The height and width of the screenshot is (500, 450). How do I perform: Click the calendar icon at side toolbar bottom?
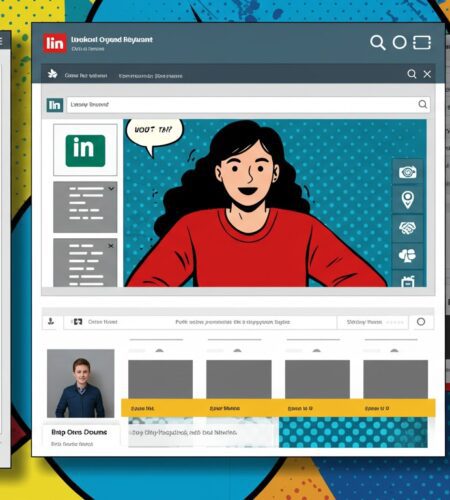click(407, 281)
